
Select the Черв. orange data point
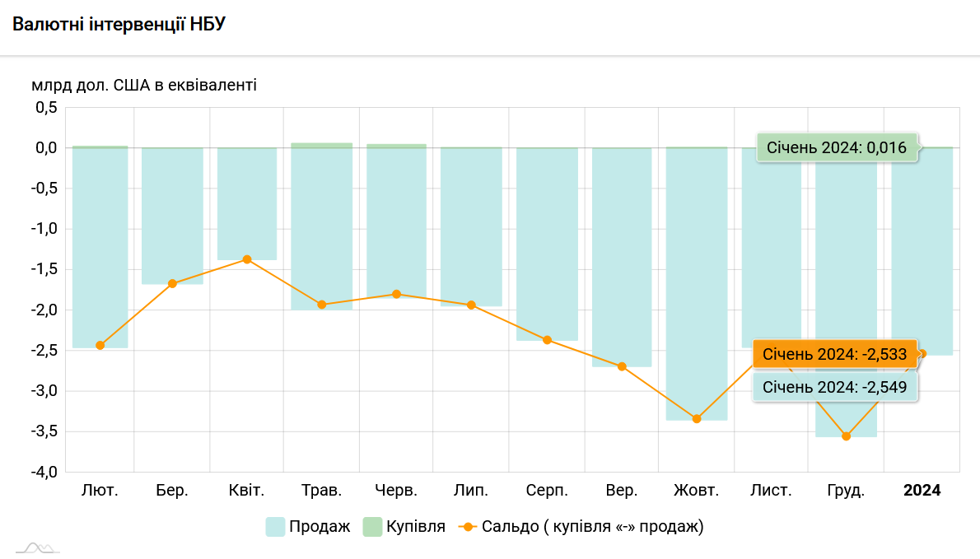point(396,294)
